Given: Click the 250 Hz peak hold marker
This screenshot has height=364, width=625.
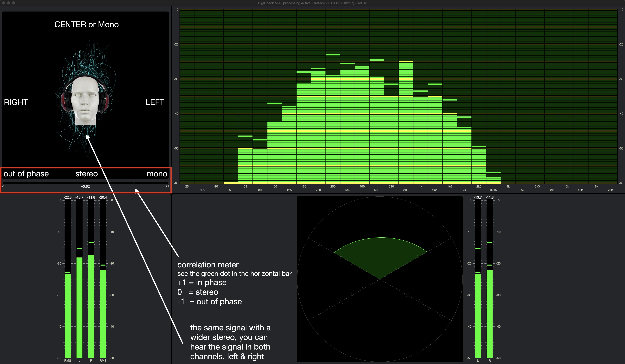Looking at the screenshot, I should 333,54.
